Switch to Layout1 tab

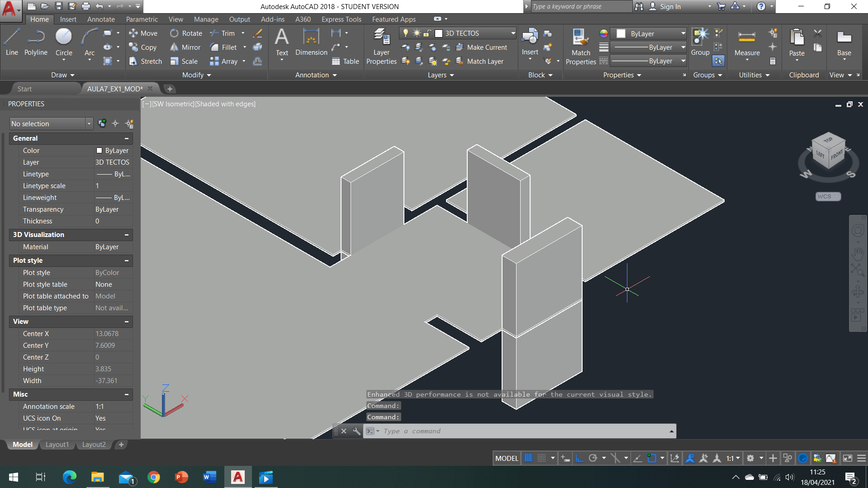coord(57,445)
